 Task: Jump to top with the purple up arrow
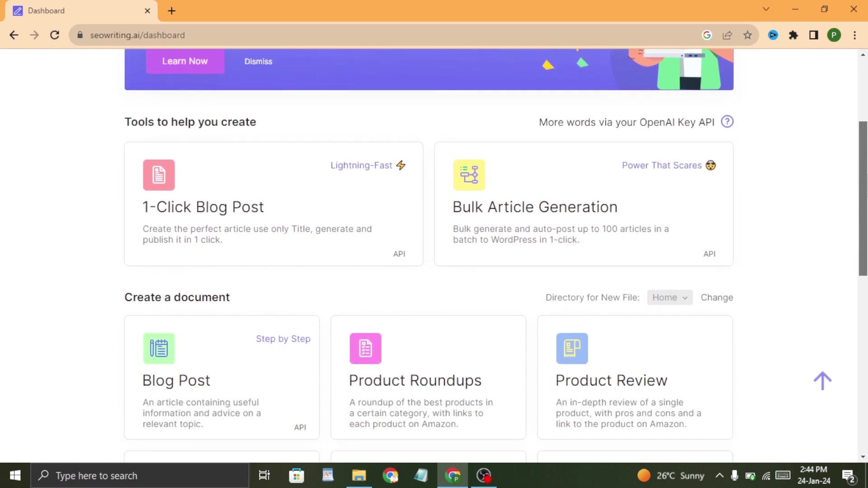(x=822, y=381)
